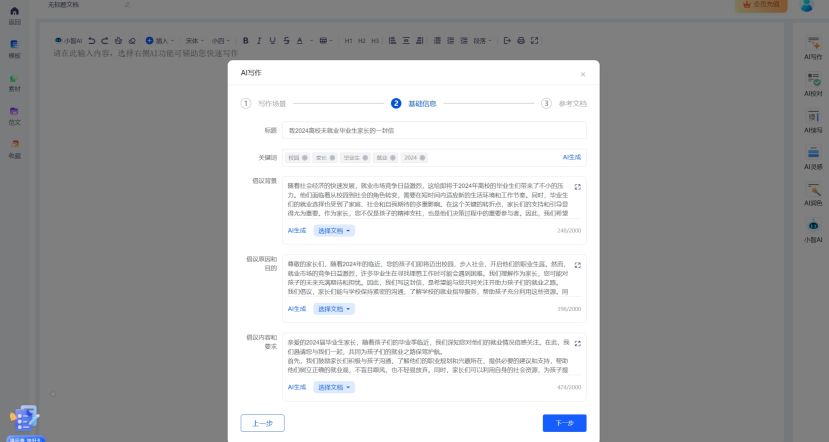
Task: Open the table insert dropdown
Action: 326,41
